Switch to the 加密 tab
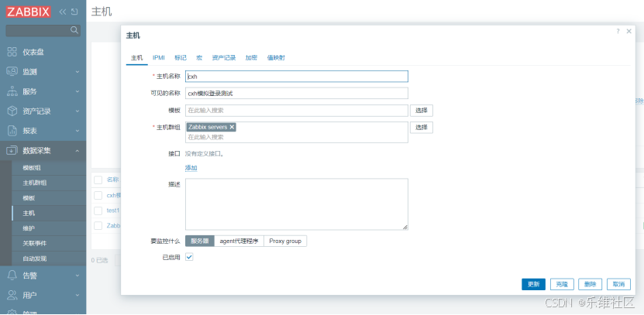644x315 pixels. click(251, 58)
